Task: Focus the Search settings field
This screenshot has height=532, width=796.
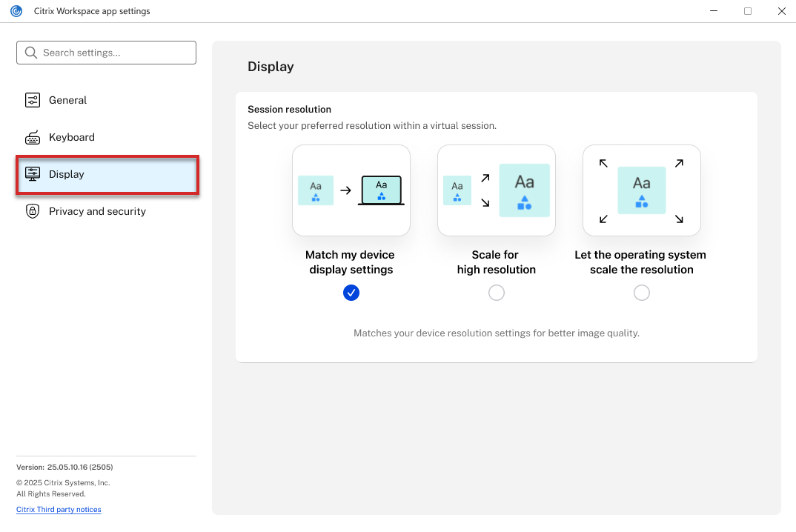Action: click(106, 53)
